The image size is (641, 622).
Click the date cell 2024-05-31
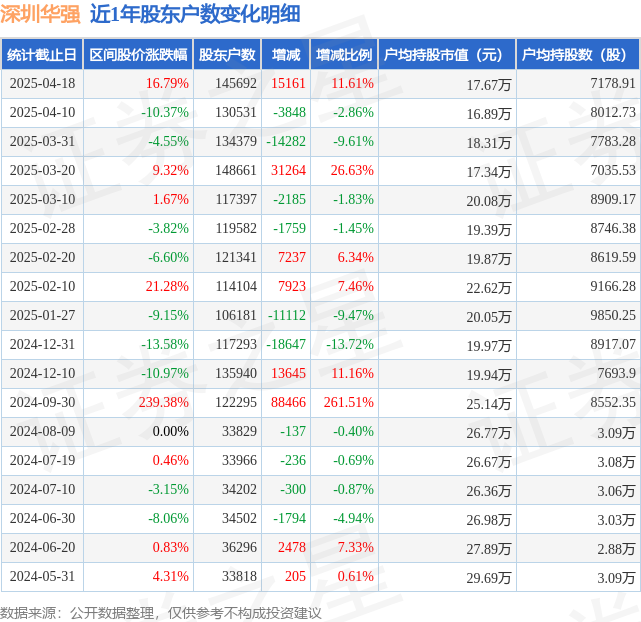tap(43, 577)
